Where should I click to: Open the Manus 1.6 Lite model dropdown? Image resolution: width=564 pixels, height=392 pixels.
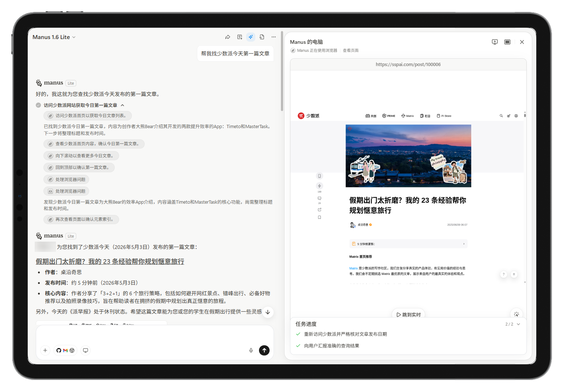[x=54, y=37]
